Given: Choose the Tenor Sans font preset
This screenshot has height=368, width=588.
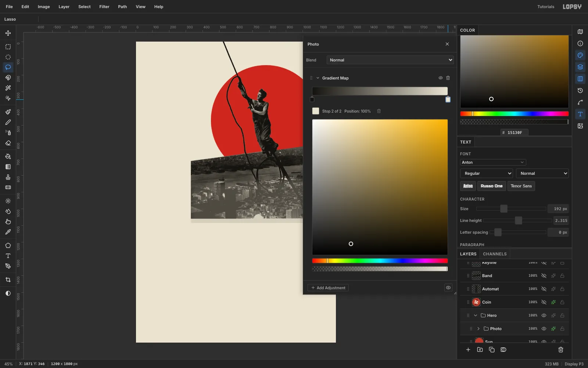Looking at the screenshot, I should click(521, 186).
